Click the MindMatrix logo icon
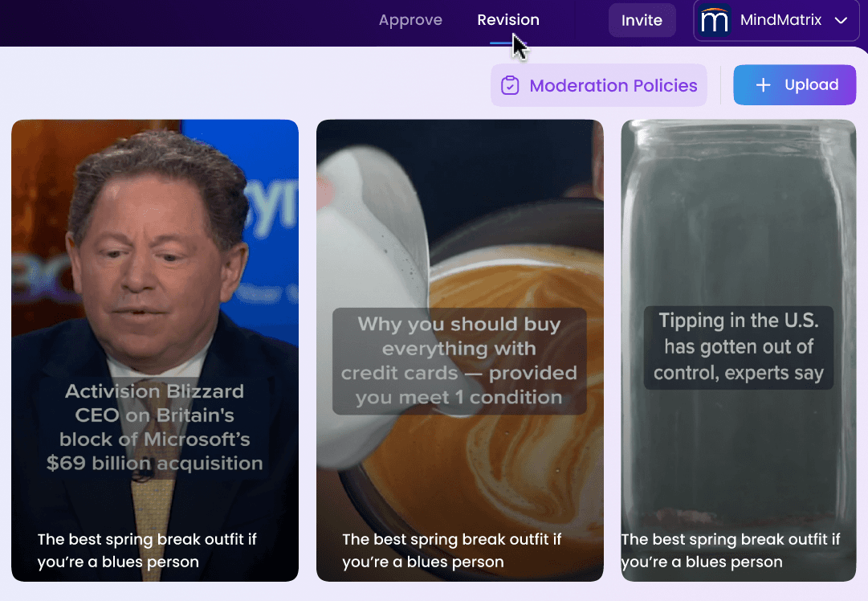The width and height of the screenshot is (868, 601). [x=714, y=21]
